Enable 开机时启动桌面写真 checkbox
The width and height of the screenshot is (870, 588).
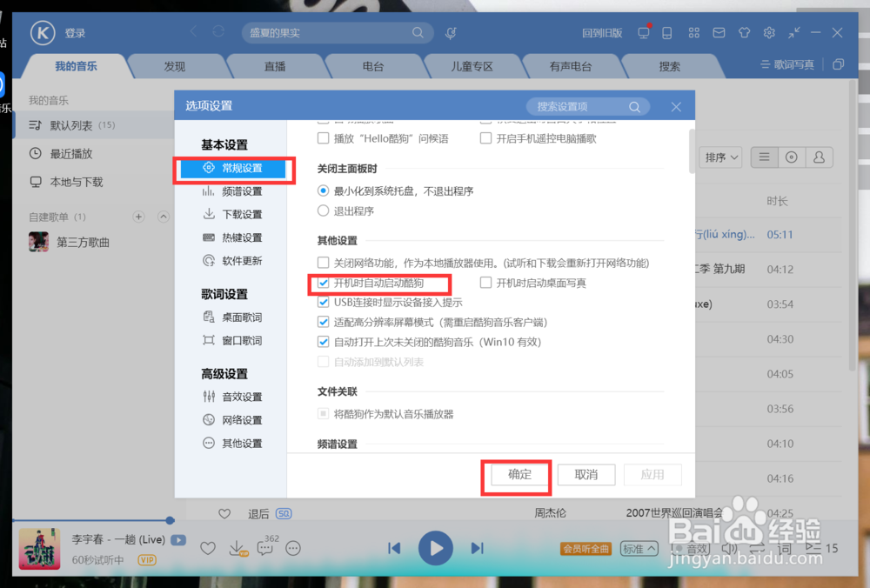[485, 283]
